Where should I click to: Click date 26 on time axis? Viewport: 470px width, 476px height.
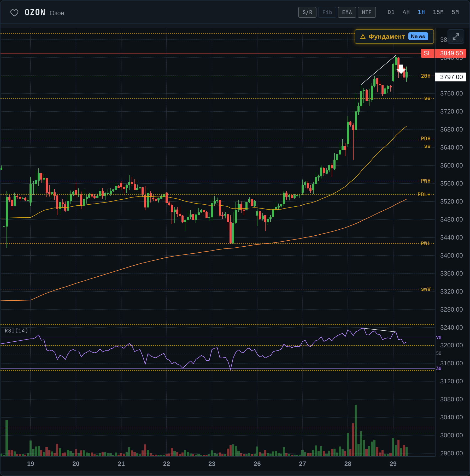pyautogui.click(x=257, y=464)
